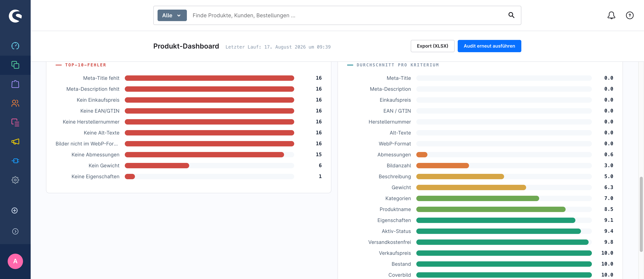This screenshot has height=279, width=644.
Task: Open the Catalogues icon in sidebar
Action: (15, 65)
